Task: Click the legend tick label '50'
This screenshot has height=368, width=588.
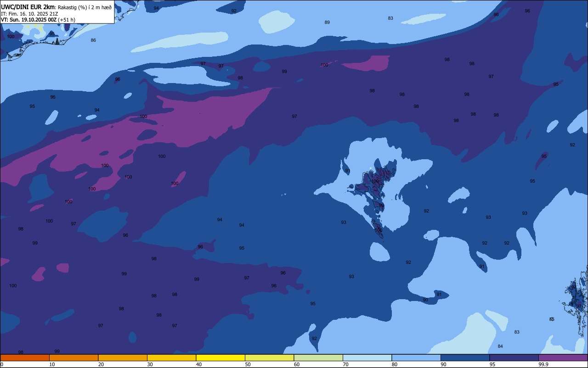Action: [248, 364]
